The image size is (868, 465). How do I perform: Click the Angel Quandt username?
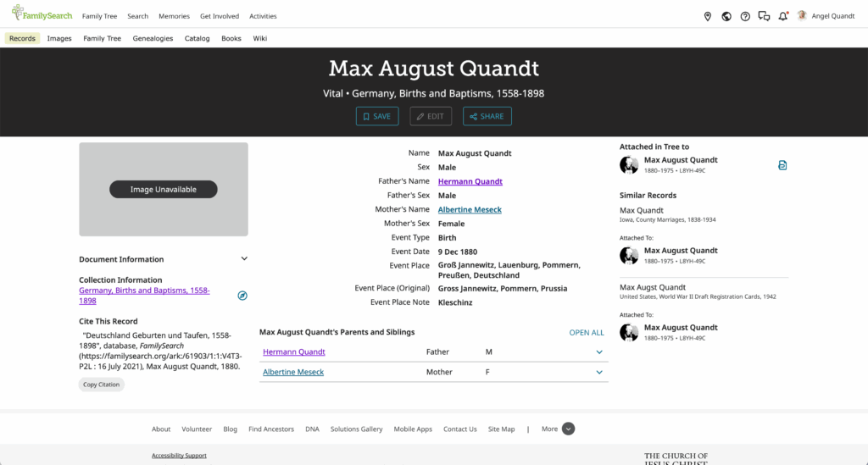832,16
